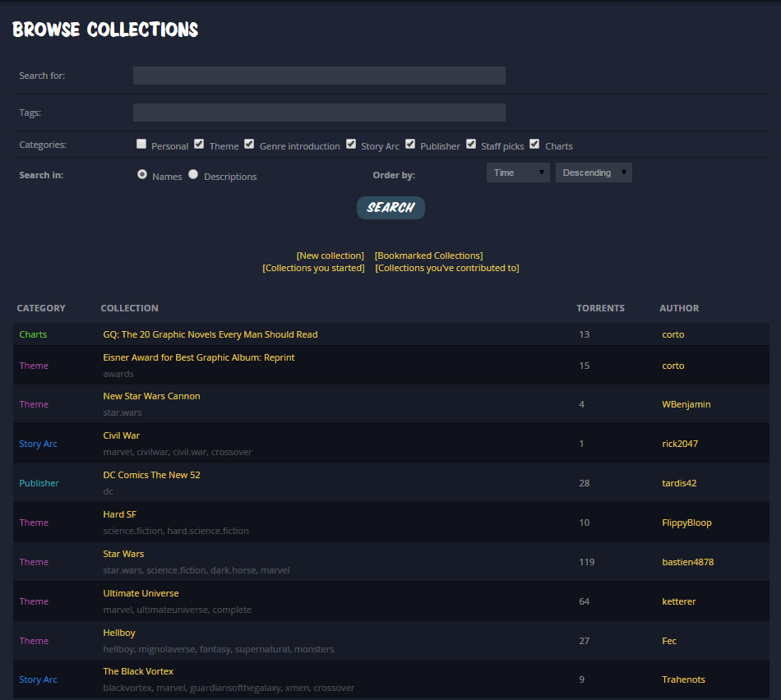The width and height of the screenshot is (781, 700).
Task: View author rick2047 profile
Action: (680, 444)
